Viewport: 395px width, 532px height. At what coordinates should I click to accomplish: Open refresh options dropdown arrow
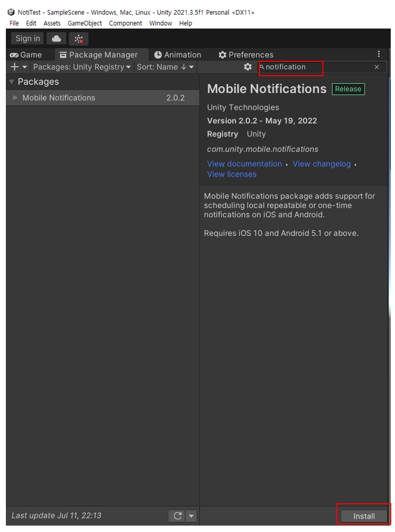pos(192,515)
